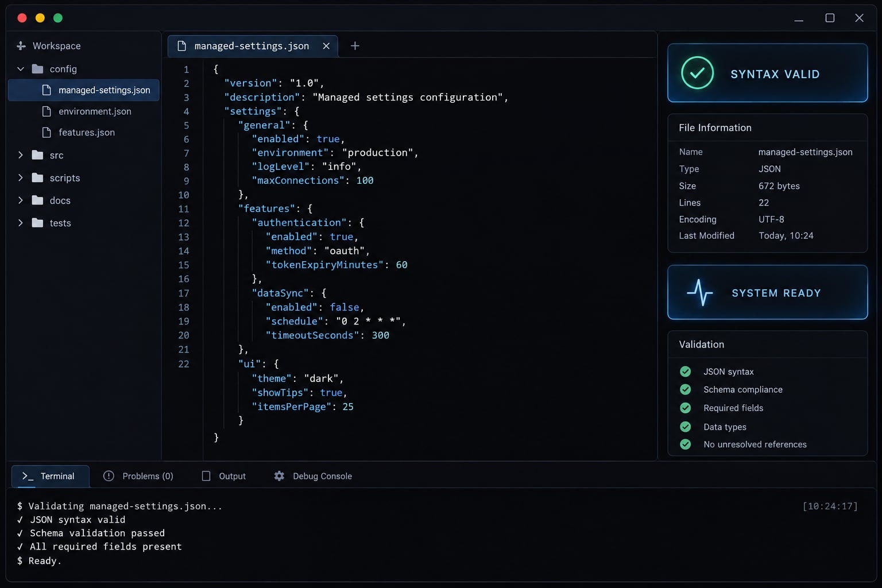Click the SYNTAX VALID status button
882x588 pixels.
tap(768, 73)
